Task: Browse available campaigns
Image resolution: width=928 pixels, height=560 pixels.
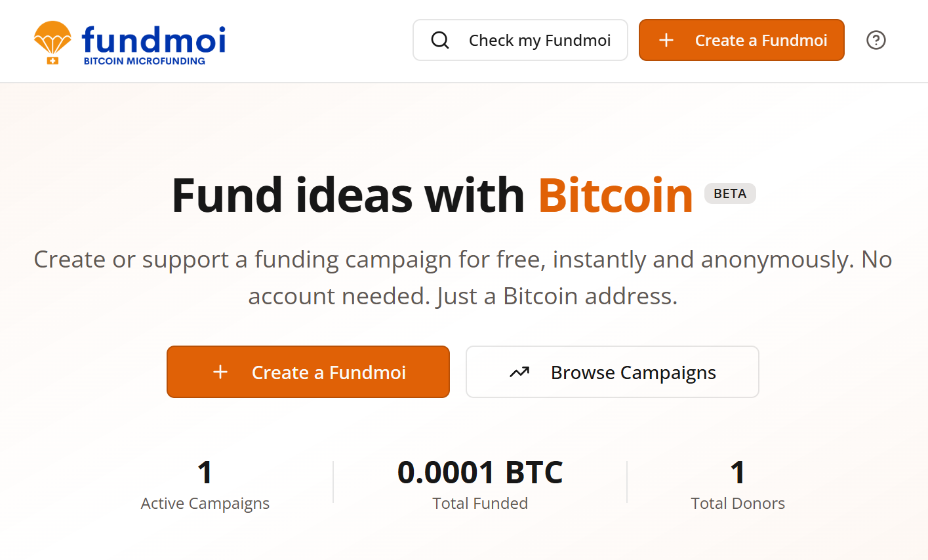Action: click(612, 372)
